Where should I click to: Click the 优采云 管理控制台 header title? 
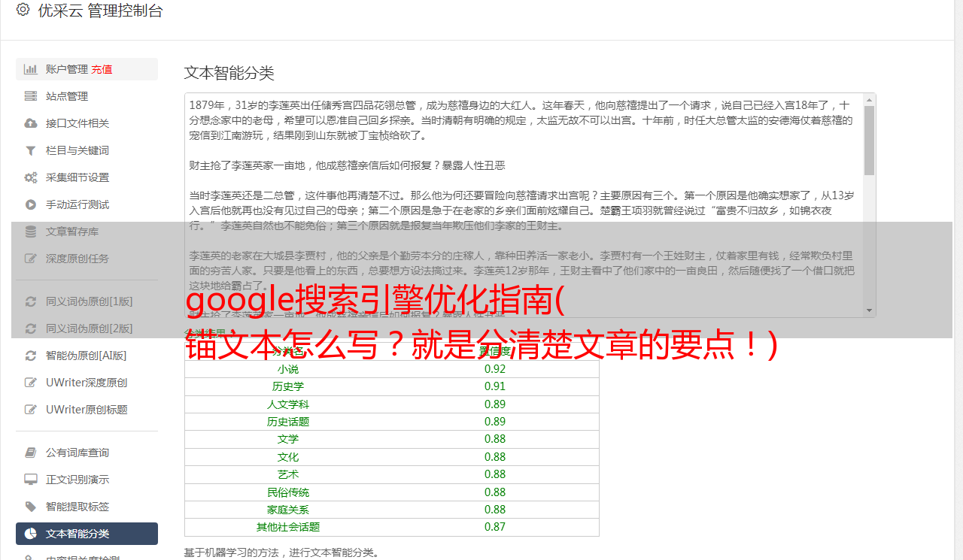point(101,11)
